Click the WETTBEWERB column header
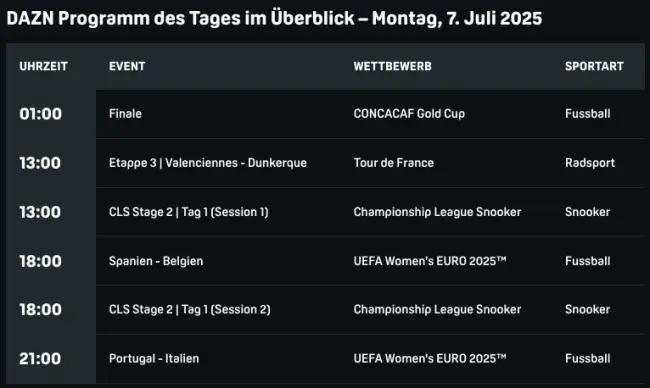650x388 pixels. pyautogui.click(x=393, y=66)
